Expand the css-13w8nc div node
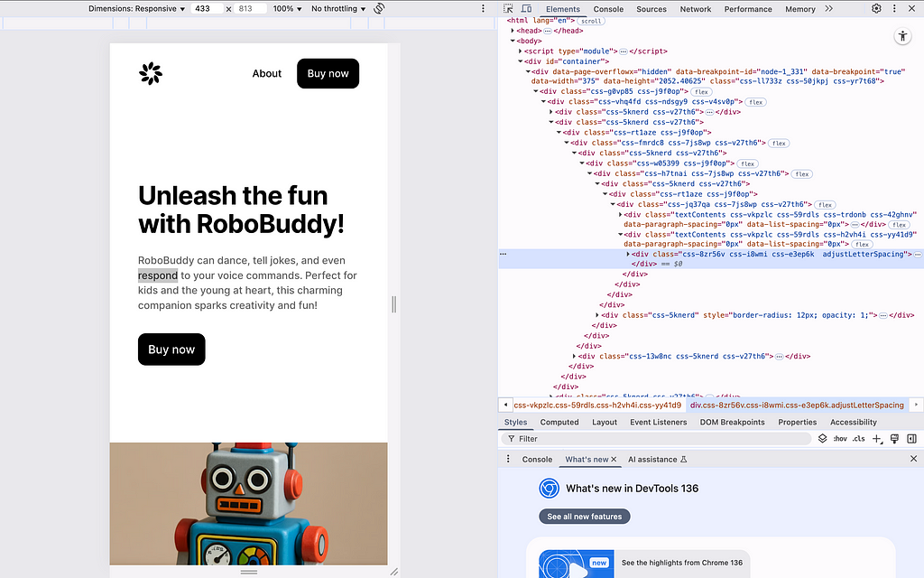924x578 pixels. pyautogui.click(x=574, y=356)
